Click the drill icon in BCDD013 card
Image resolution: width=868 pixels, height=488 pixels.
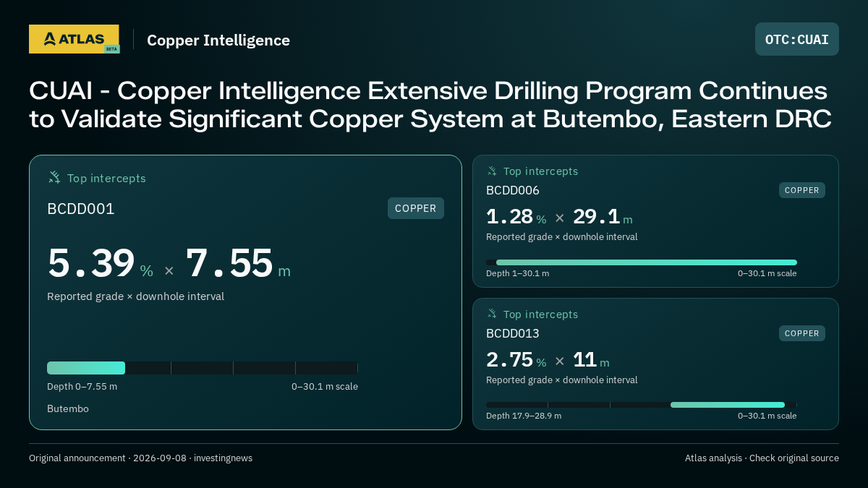[492, 314]
